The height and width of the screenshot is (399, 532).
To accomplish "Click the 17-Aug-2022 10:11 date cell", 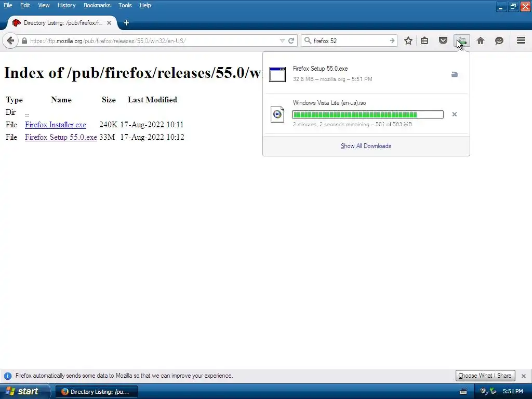I will tap(152, 125).
